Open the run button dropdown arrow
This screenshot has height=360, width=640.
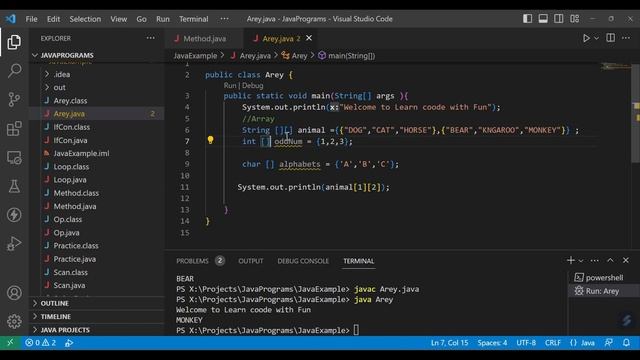(x=596, y=38)
